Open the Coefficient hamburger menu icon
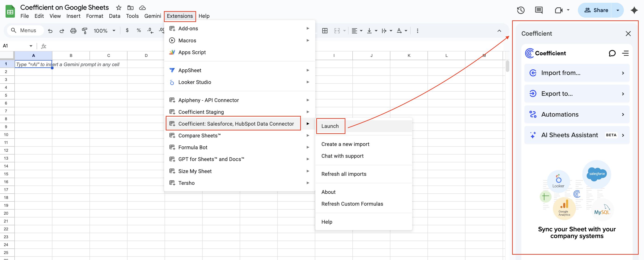Image resolution: width=644 pixels, height=260 pixels. pyautogui.click(x=625, y=53)
